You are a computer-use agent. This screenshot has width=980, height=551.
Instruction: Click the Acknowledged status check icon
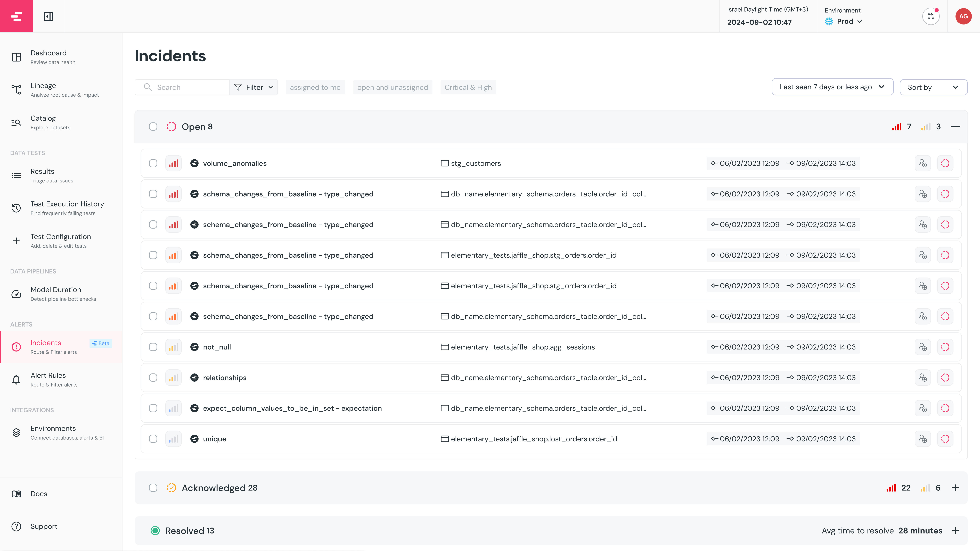171,488
